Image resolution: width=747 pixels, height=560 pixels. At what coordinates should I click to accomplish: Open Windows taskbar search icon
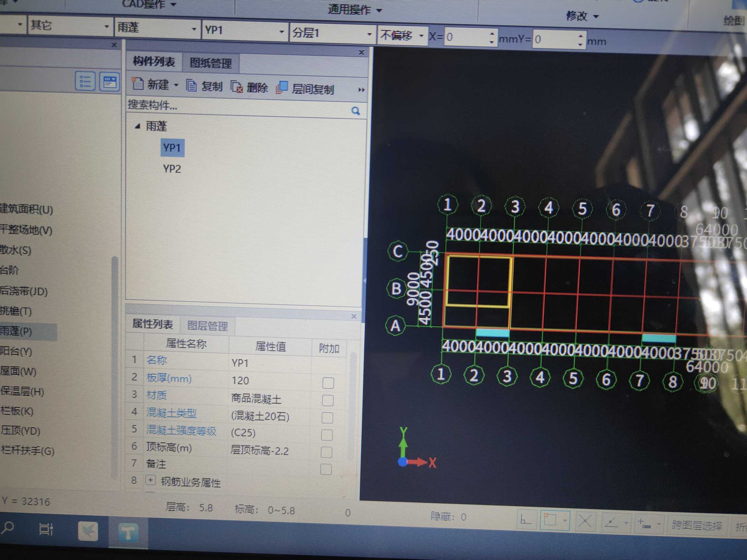(x=7, y=528)
